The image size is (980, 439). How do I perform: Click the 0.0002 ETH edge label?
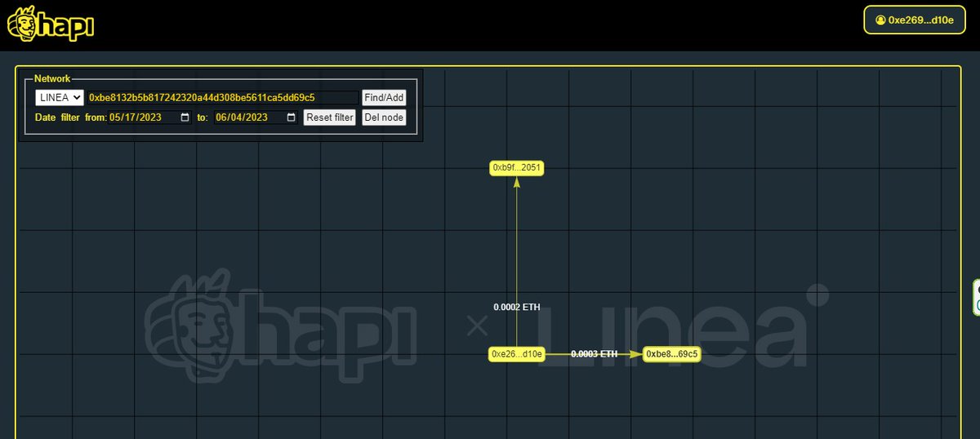516,307
